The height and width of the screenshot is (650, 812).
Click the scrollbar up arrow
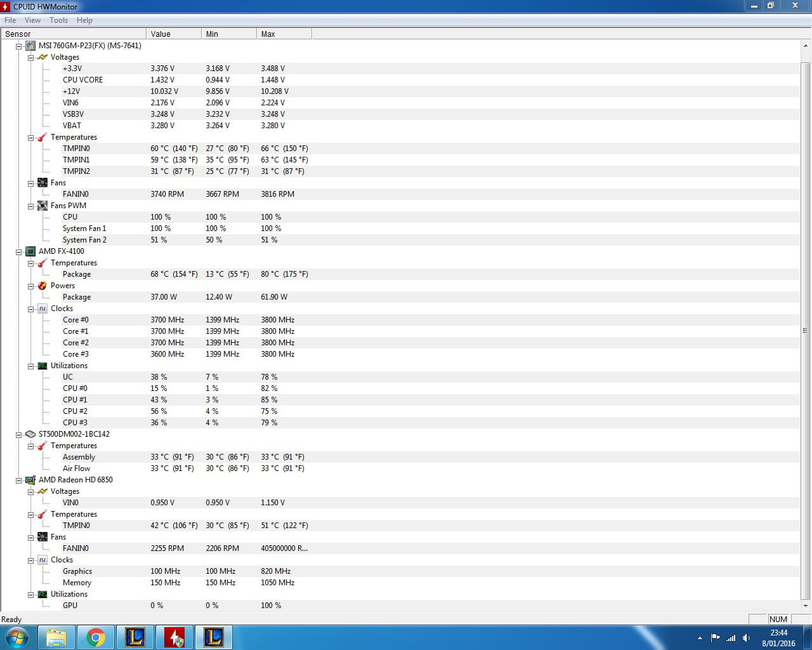coord(806,46)
